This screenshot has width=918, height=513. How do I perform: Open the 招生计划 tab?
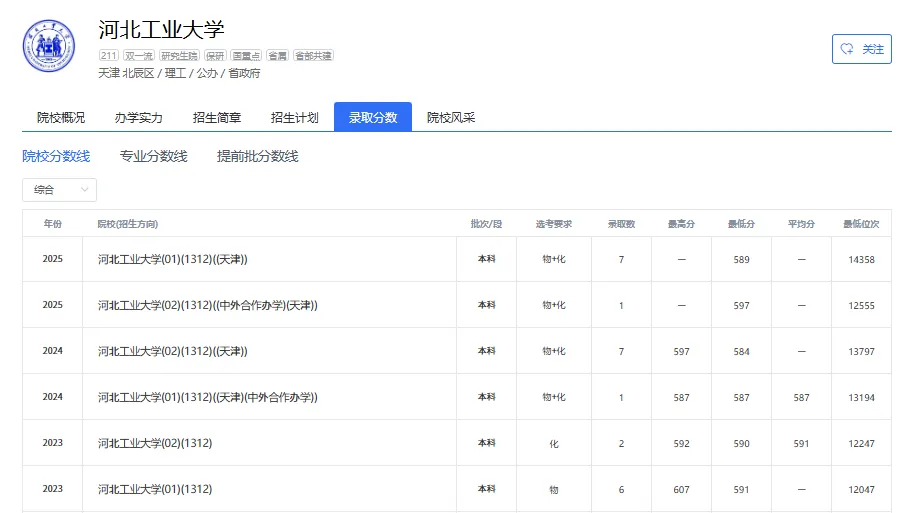click(294, 117)
